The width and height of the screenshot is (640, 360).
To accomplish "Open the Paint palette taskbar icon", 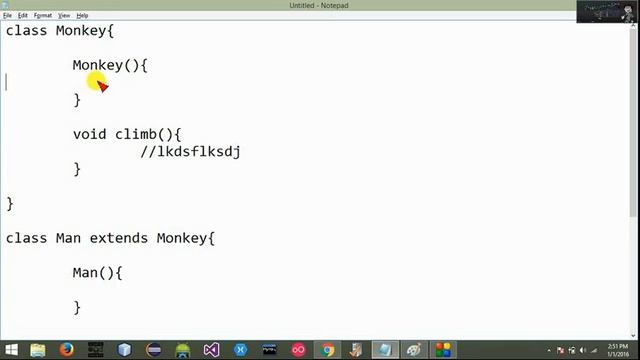I will point(414,350).
